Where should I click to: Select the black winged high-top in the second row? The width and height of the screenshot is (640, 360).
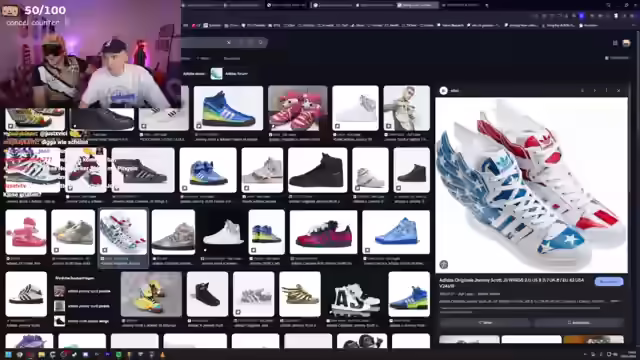143,170
